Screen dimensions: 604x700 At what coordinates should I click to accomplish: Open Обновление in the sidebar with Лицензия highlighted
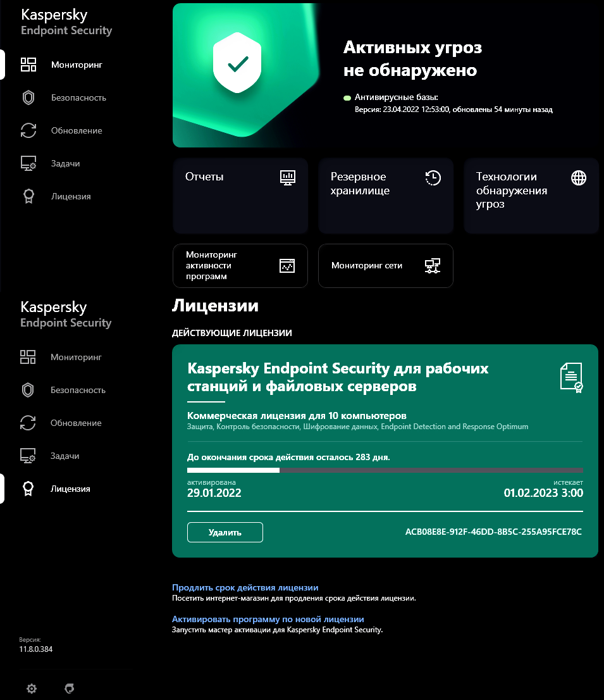[76, 423]
